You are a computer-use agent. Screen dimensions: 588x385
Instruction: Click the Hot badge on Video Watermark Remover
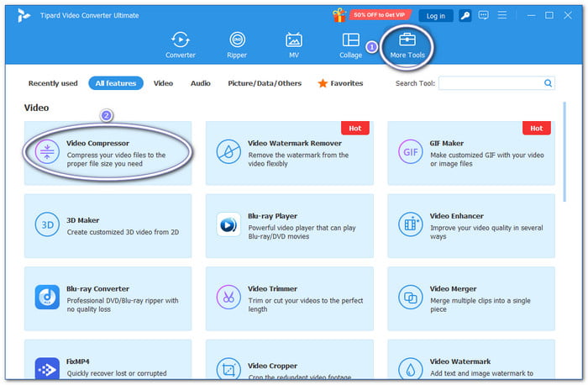pos(355,129)
